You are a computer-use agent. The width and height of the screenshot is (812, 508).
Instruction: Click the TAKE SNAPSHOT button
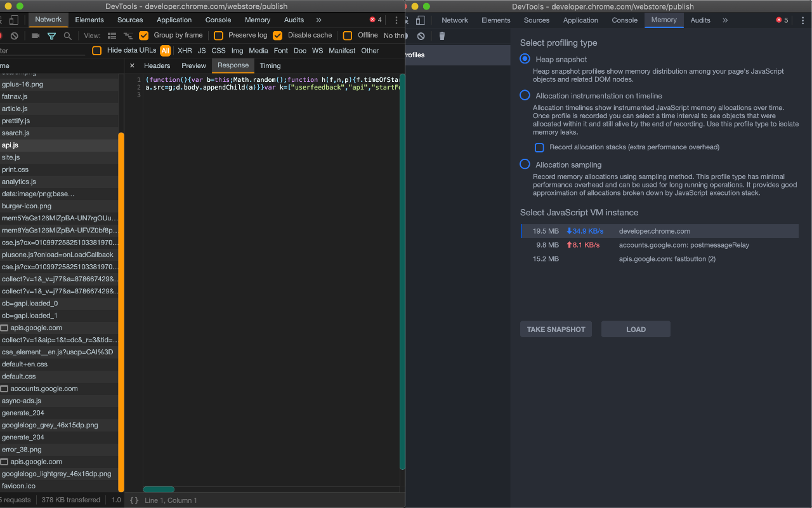click(556, 329)
